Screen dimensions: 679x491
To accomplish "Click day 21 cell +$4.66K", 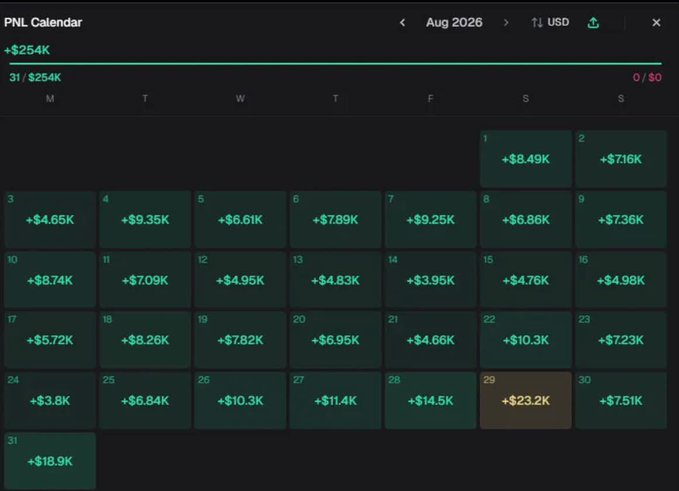I will pos(430,340).
